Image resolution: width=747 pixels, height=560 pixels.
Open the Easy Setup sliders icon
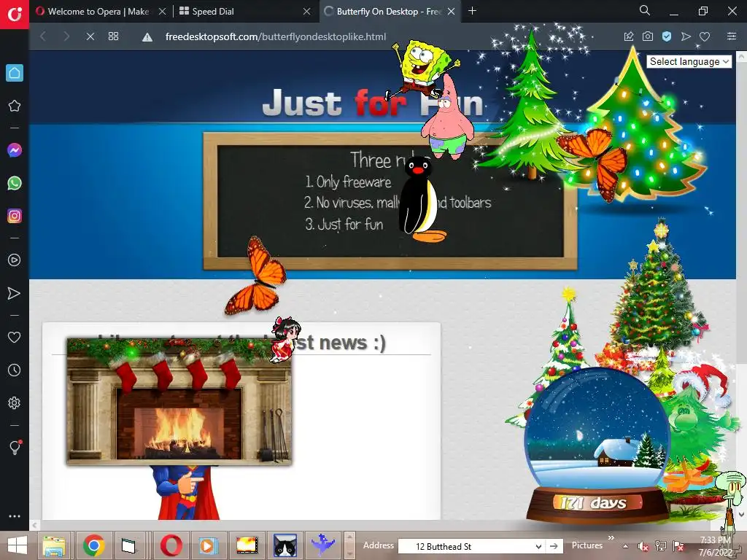pos(731,36)
